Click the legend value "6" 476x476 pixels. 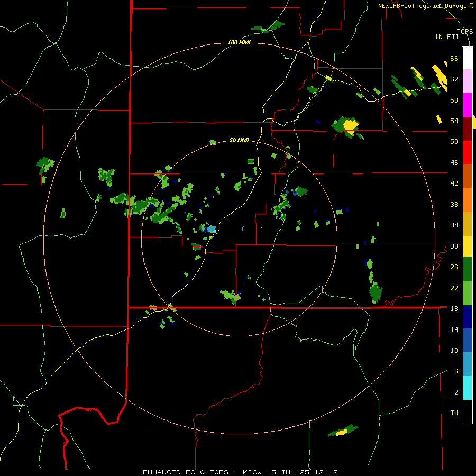[456, 371]
